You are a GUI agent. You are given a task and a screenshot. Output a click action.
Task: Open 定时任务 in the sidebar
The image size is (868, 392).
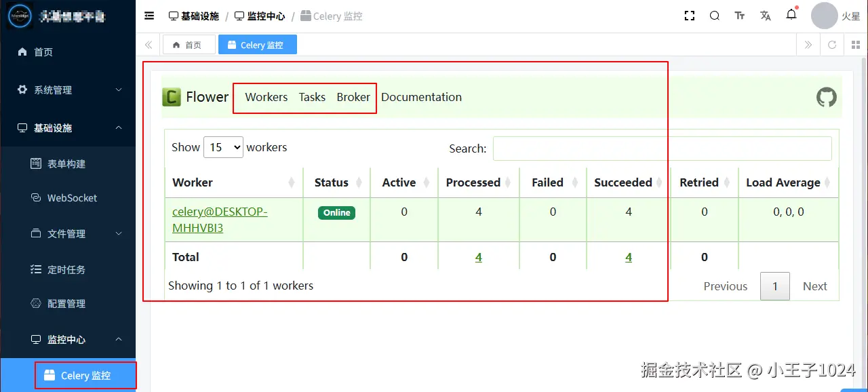point(68,269)
